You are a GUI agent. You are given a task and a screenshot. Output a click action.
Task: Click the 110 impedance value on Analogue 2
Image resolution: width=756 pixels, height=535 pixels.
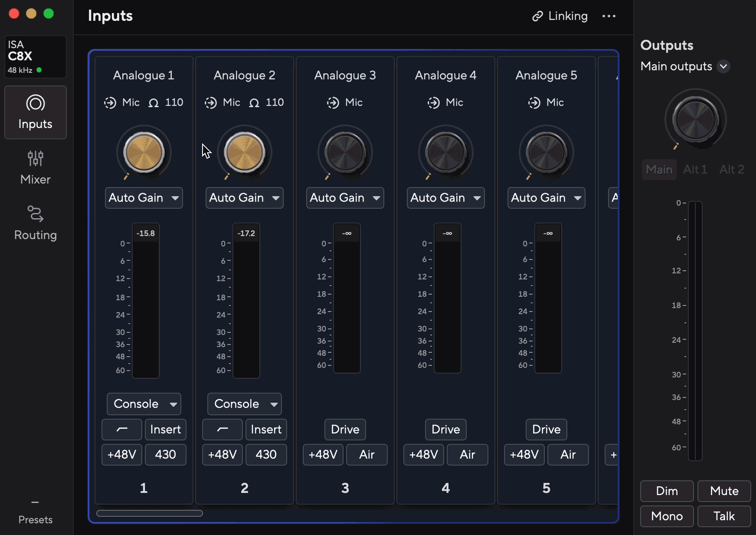point(275,102)
